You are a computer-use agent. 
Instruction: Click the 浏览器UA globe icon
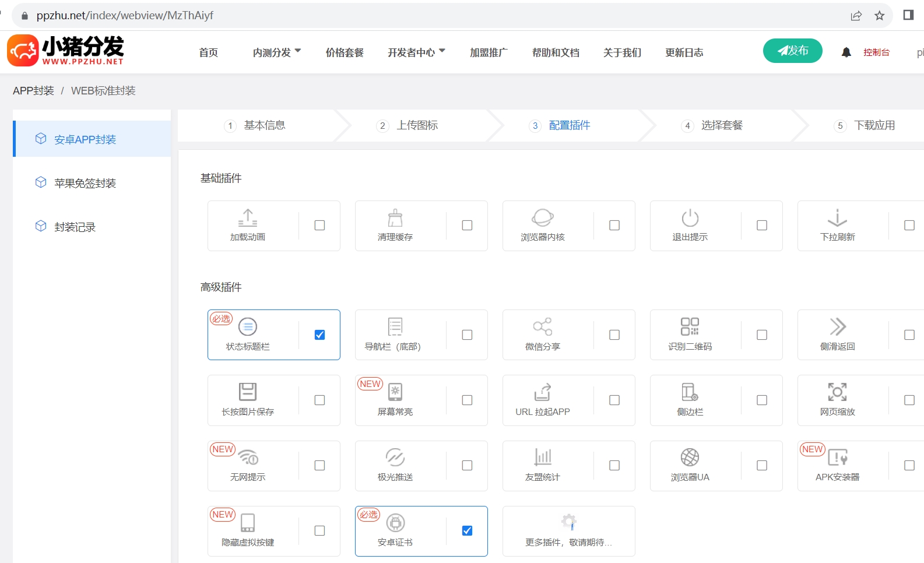(690, 458)
